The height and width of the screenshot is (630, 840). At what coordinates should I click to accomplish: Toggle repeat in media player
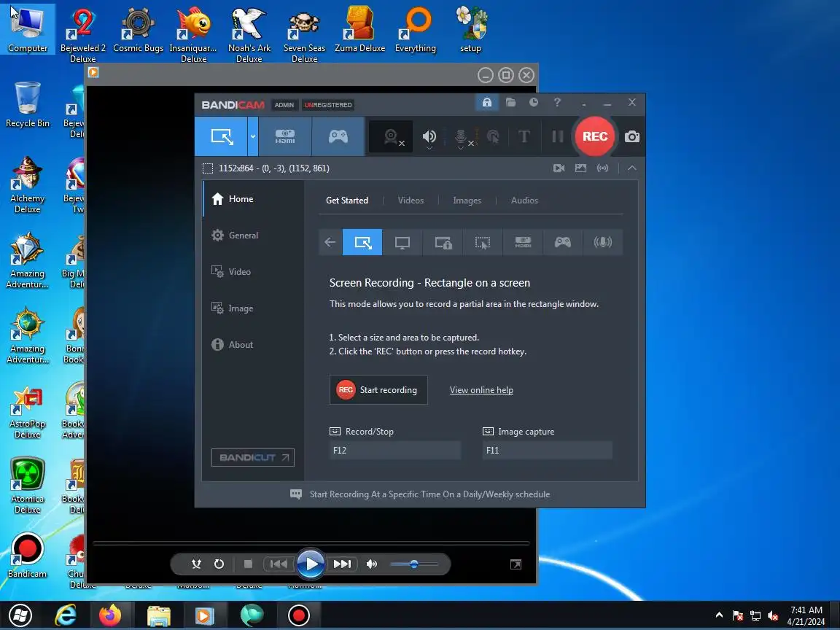click(219, 564)
